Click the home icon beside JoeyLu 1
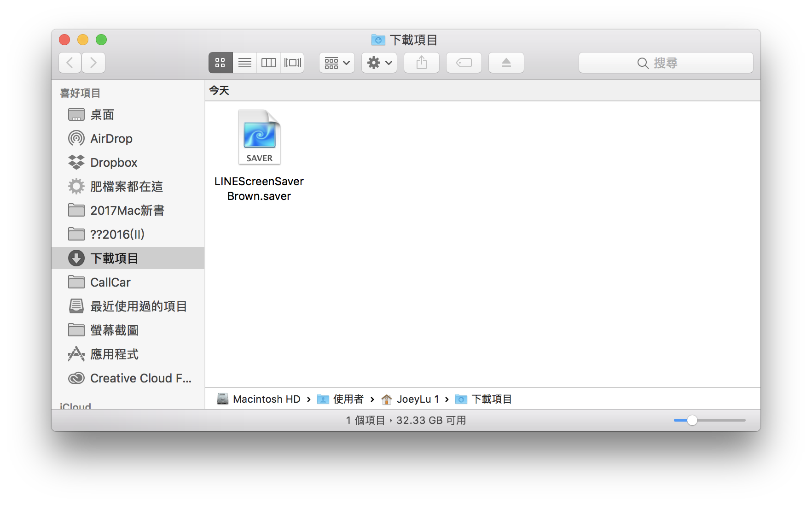The width and height of the screenshot is (812, 505). 387,399
